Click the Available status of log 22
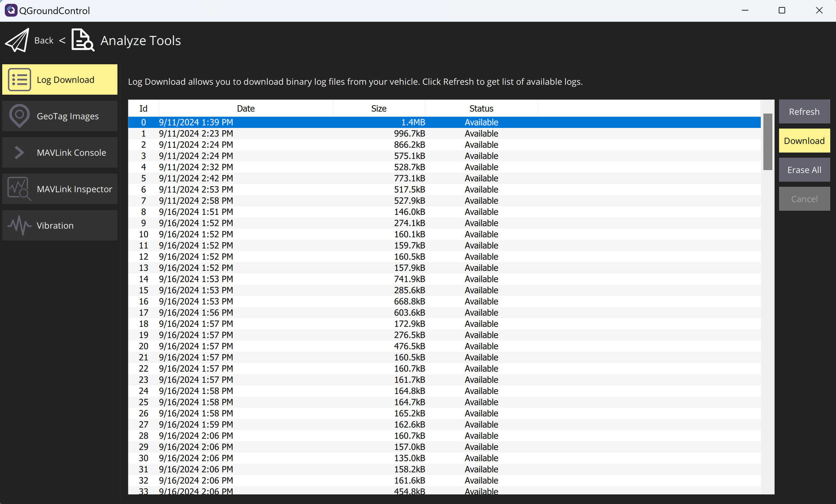Image resolution: width=836 pixels, height=504 pixels. (481, 369)
